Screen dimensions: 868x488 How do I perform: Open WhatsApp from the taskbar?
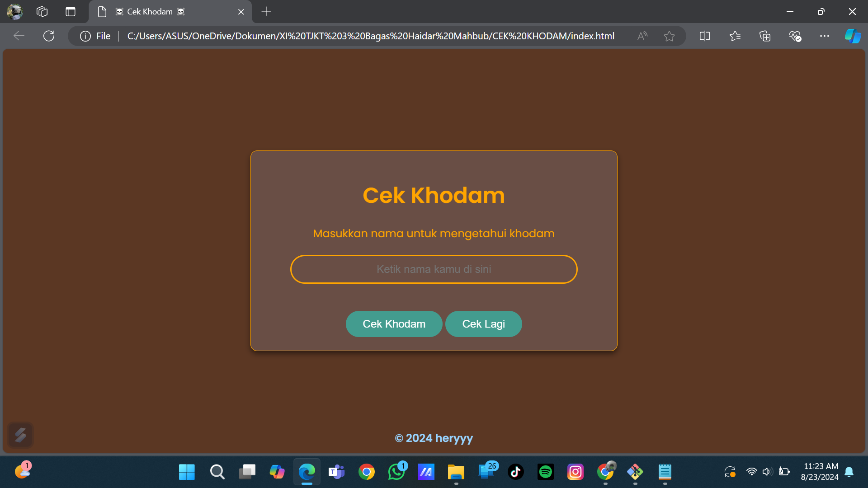(396, 472)
